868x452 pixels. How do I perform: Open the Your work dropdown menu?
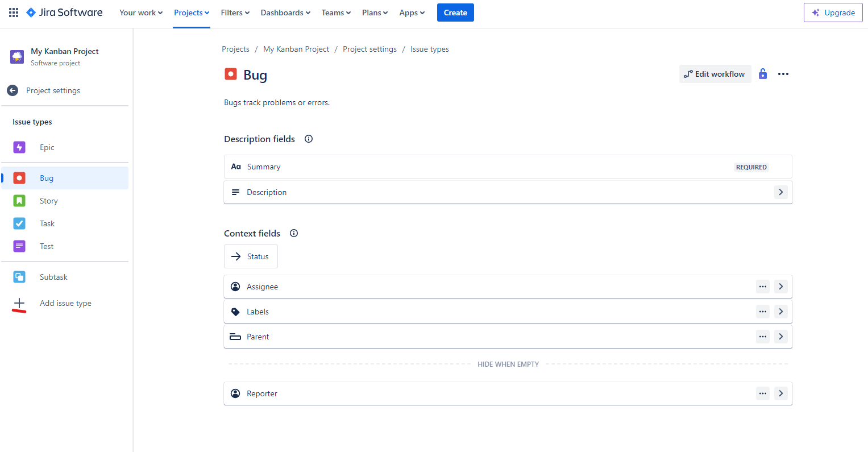(141, 13)
